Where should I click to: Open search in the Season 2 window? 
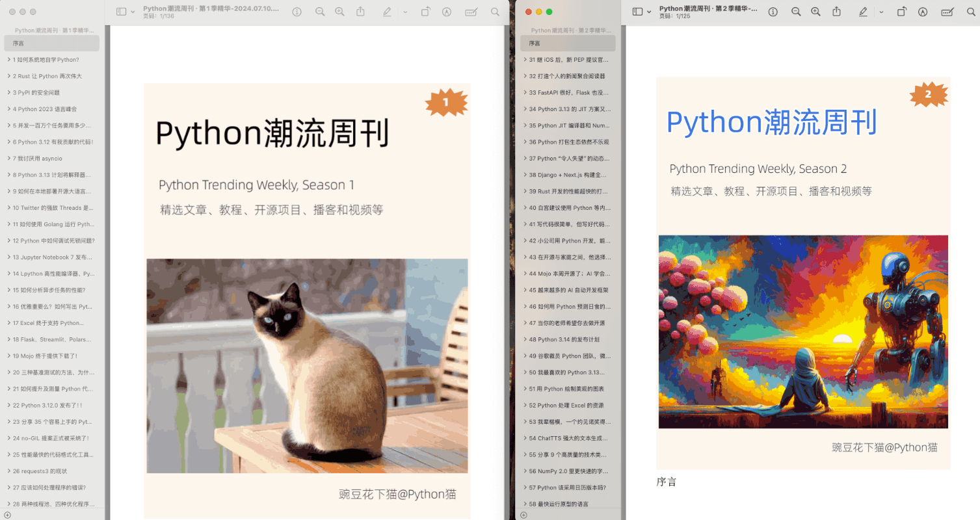(970, 12)
